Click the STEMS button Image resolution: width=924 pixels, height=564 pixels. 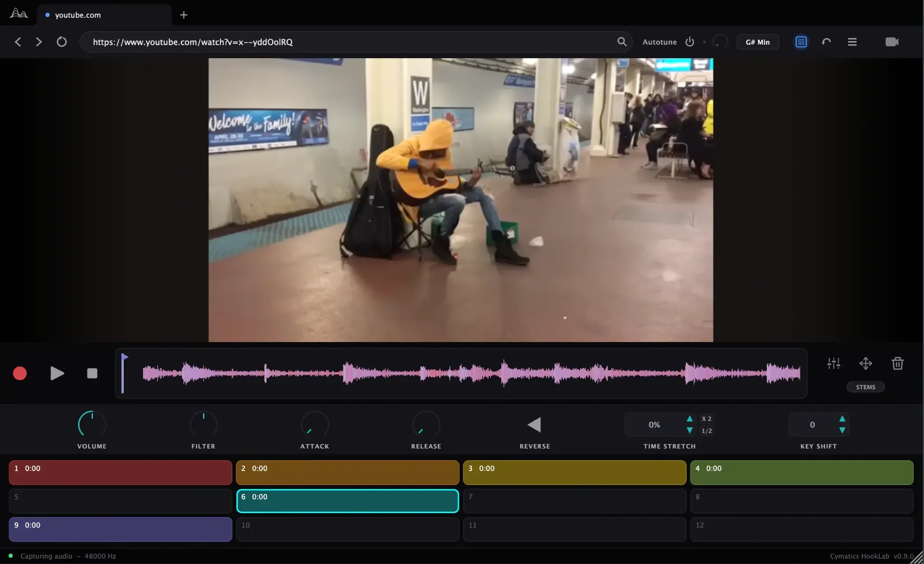[865, 387]
